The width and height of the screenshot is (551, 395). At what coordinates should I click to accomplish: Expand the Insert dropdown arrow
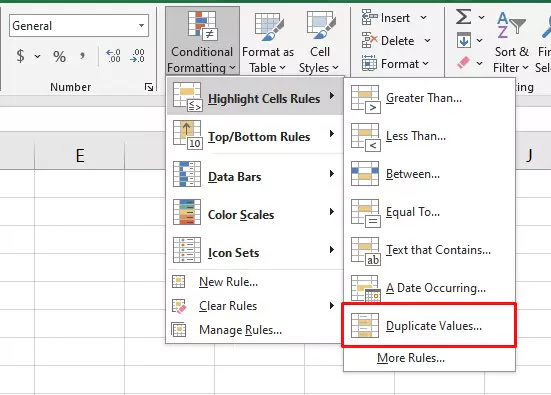[x=424, y=18]
